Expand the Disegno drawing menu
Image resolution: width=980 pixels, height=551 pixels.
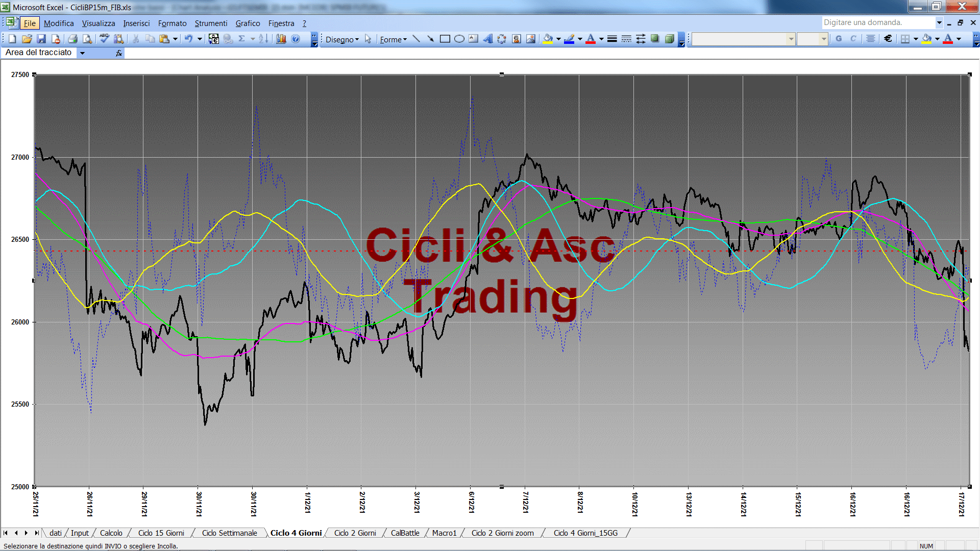pos(342,39)
